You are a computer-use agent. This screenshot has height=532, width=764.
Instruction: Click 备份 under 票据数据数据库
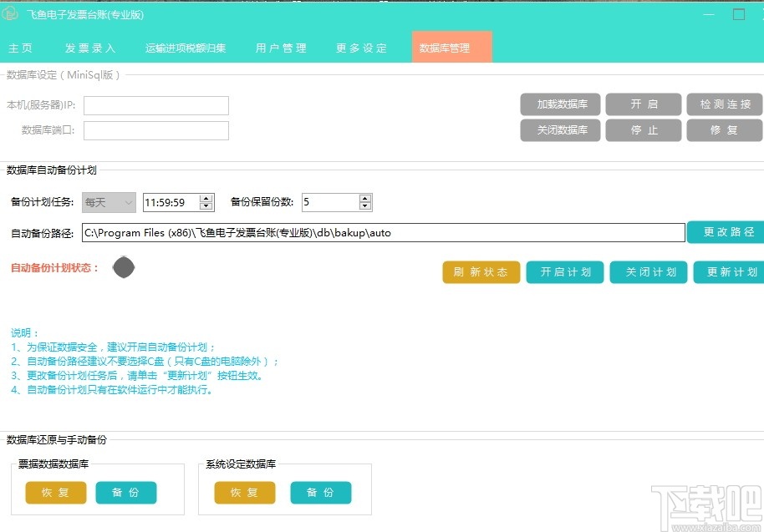(125, 493)
